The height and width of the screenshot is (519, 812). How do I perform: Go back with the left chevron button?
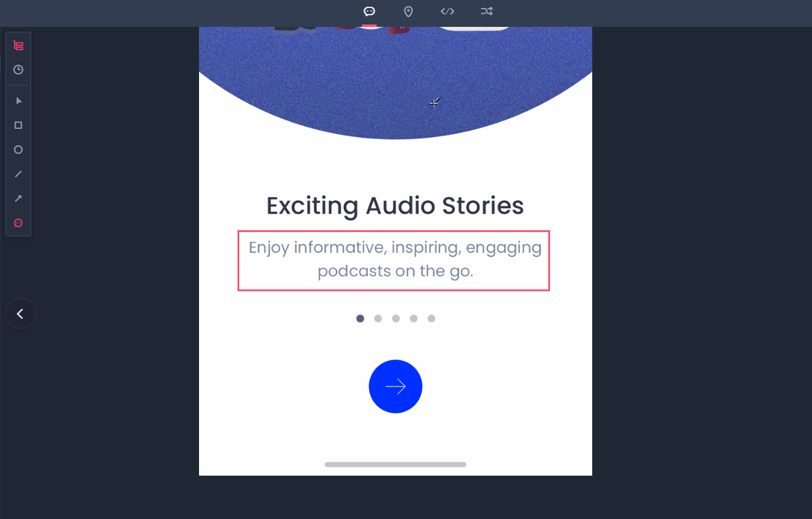click(21, 313)
